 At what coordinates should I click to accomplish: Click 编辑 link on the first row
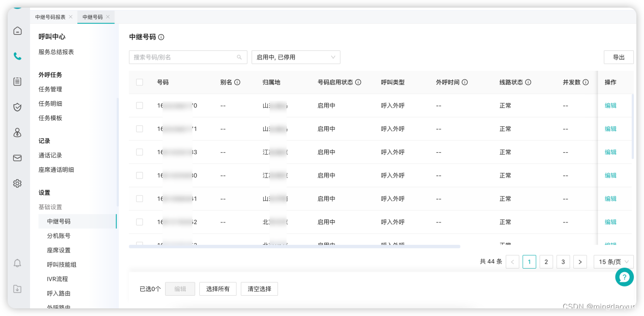tap(610, 105)
